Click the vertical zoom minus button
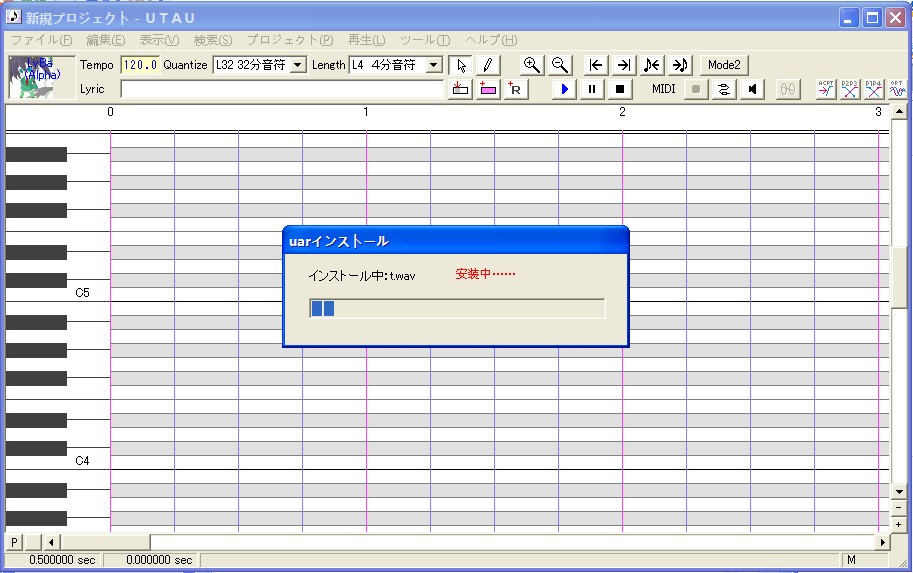The width and height of the screenshot is (913, 573). (x=899, y=508)
